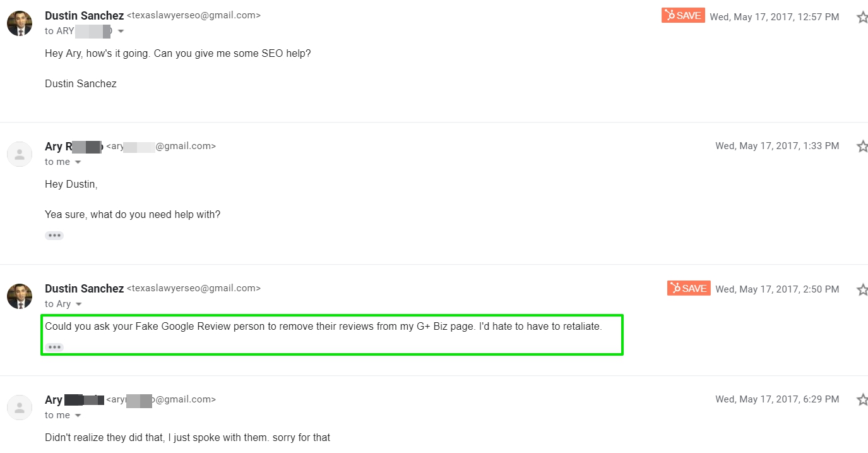Click Ary's blank avatar in the 6:29 PM message
Image resolution: width=868 pixels, height=453 pixels.
click(20, 408)
